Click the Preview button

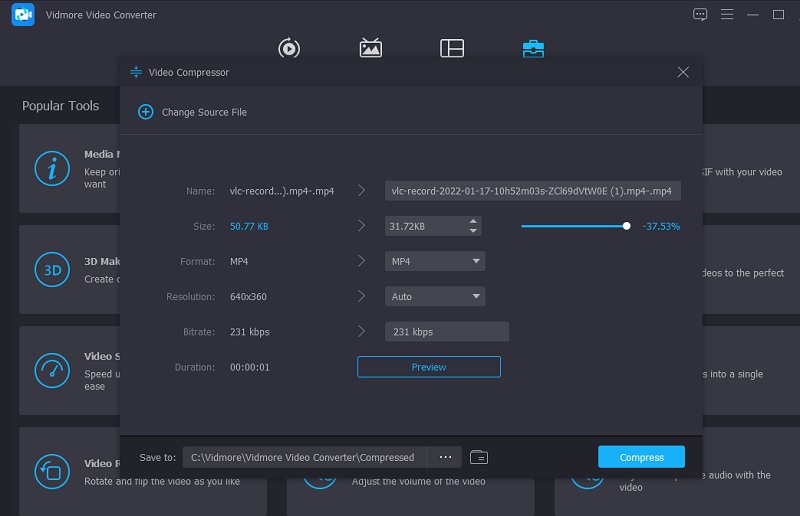pyautogui.click(x=428, y=367)
